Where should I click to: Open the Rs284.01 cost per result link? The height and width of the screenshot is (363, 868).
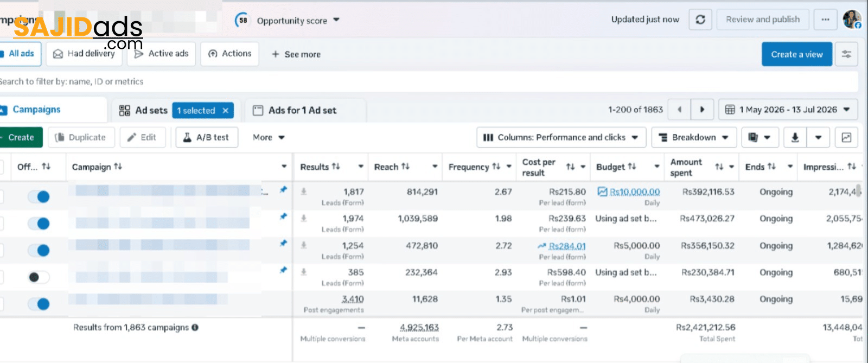point(567,246)
